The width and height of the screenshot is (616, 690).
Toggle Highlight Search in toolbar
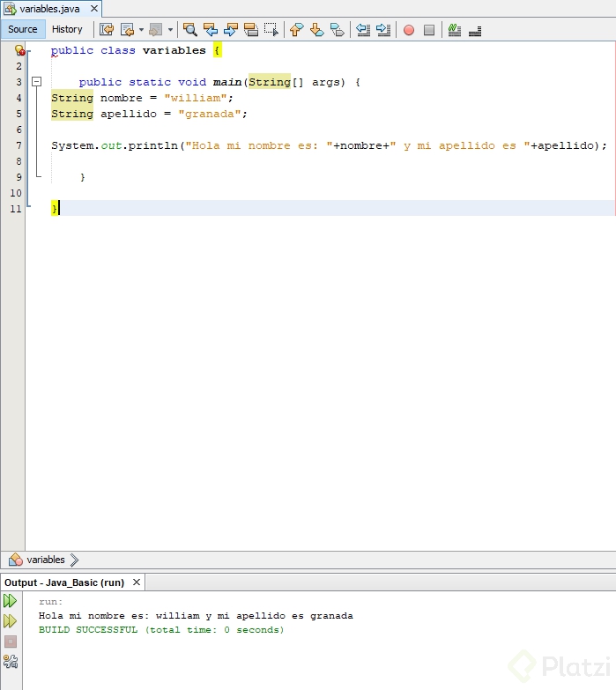[x=251, y=29]
